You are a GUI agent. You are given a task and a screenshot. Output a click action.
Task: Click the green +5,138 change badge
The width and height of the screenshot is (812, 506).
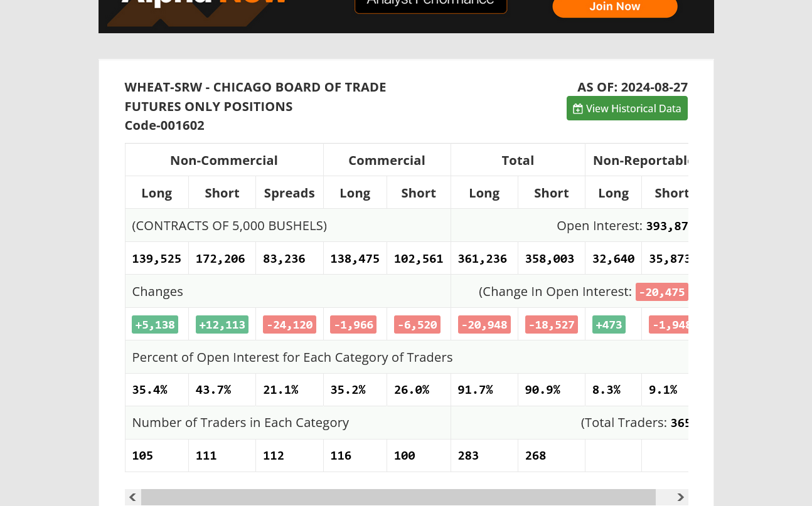155,325
